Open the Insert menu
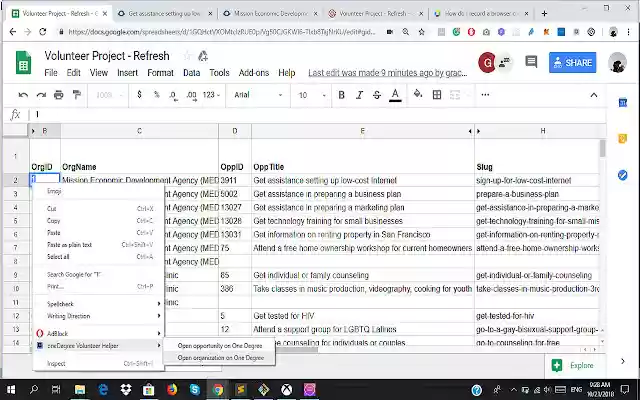Image resolution: width=640 pixels, height=400 pixels. pos(127,73)
